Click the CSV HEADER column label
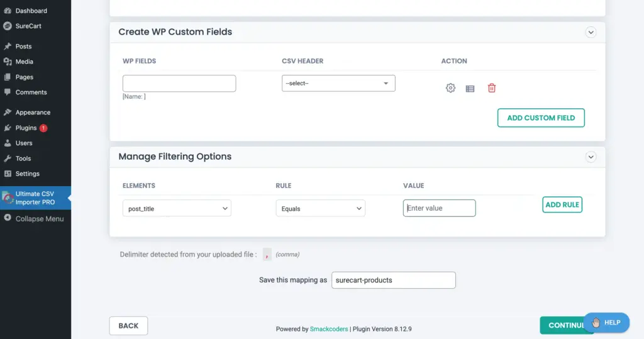 [x=303, y=61]
